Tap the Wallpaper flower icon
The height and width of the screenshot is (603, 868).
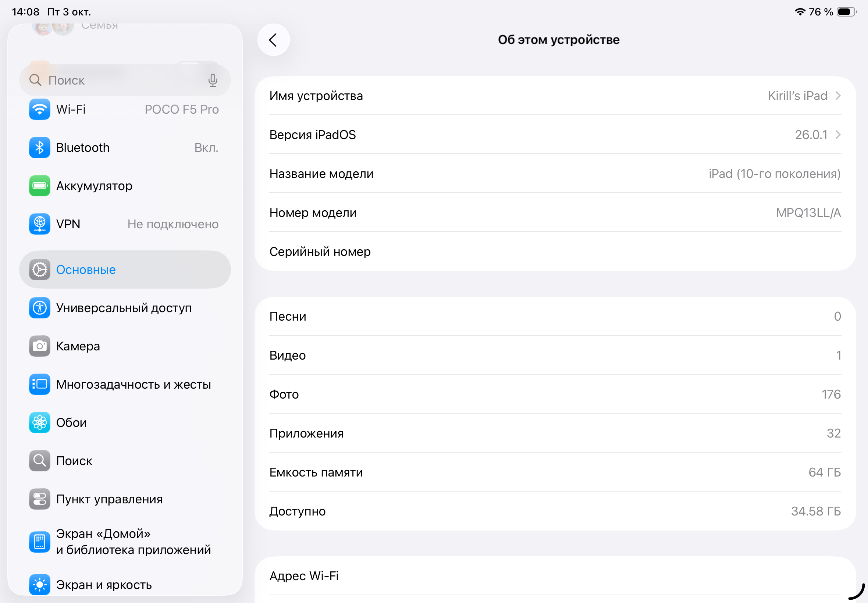pyautogui.click(x=39, y=422)
